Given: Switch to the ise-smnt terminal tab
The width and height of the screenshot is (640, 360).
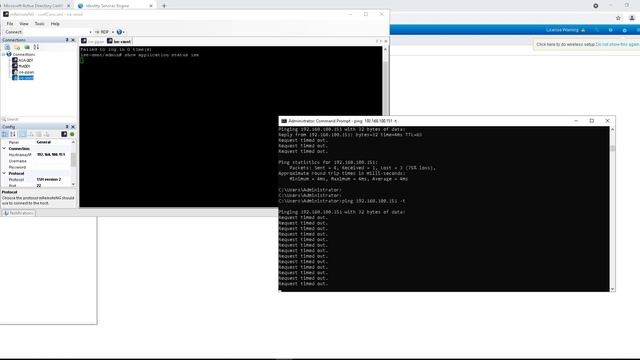Looking at the screenshot, I should pos(119,41).
